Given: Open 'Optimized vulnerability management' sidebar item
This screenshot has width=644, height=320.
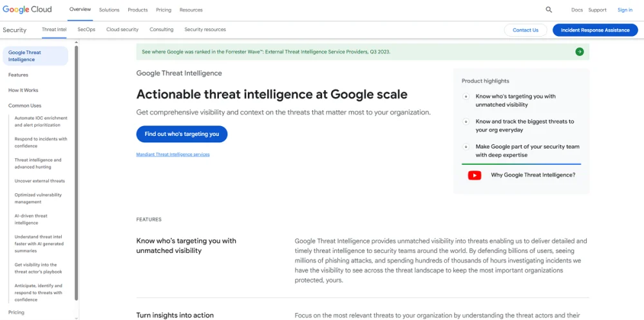Looking at the screenshot, I should click(x=38, y=198).
